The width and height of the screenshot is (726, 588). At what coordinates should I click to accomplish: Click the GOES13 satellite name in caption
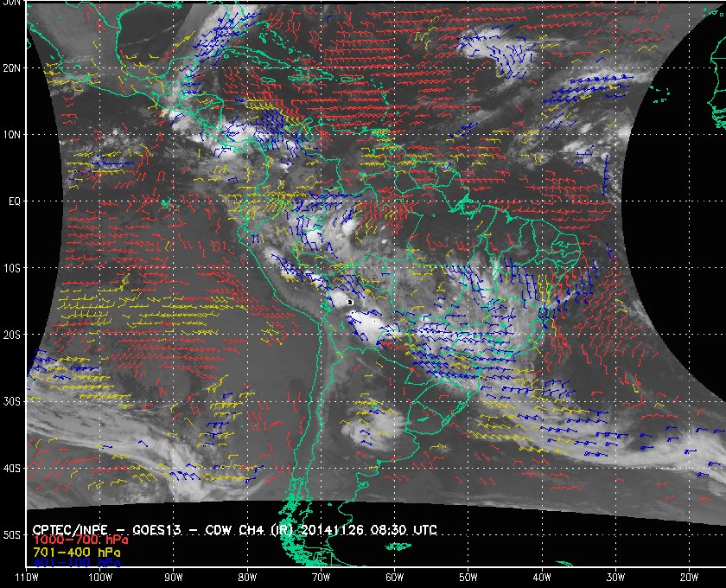click(156, 530)
